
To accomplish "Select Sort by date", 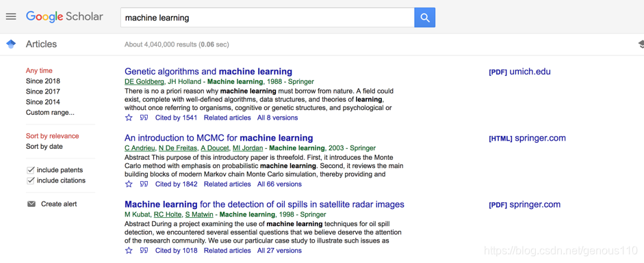I will [x=44, y=146].
